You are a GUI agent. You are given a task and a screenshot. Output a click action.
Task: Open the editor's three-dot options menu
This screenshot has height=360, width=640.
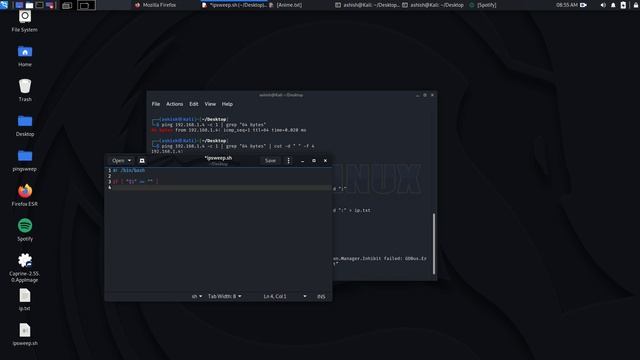[x=289, y=161]
